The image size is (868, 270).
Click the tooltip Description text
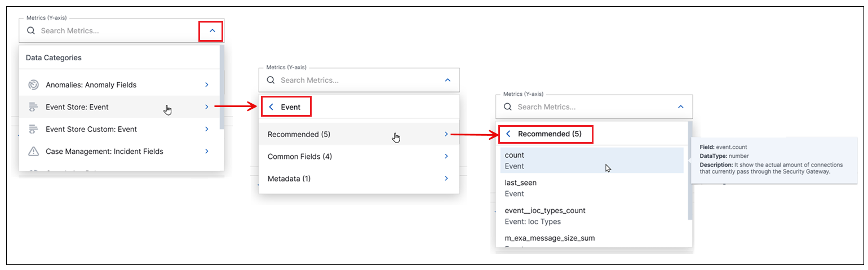772,168
